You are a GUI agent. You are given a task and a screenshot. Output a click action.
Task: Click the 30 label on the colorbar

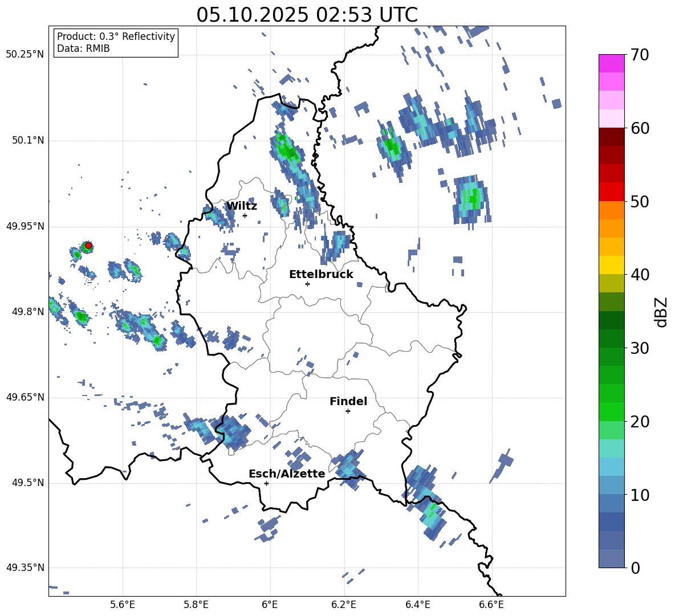pos(640,348)
